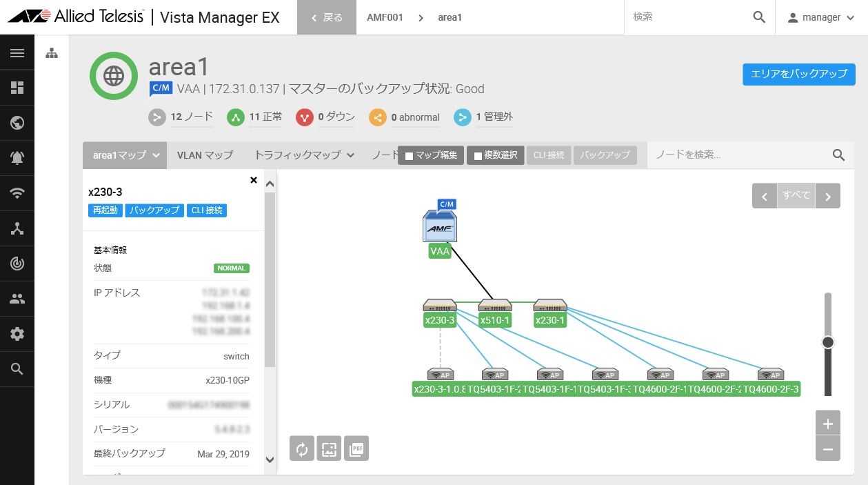Screen dimensions: 868x485
Task: Open the alarm bell events icon
Action: coord(17,158)
